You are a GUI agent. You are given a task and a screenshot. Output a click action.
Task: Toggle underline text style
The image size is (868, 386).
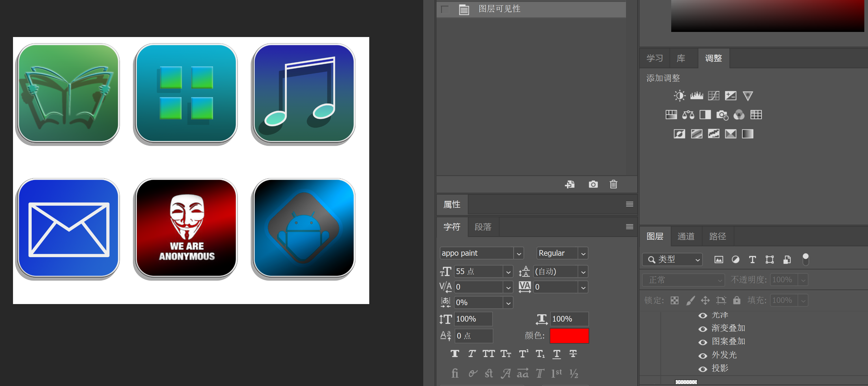(x=556, y=354)
